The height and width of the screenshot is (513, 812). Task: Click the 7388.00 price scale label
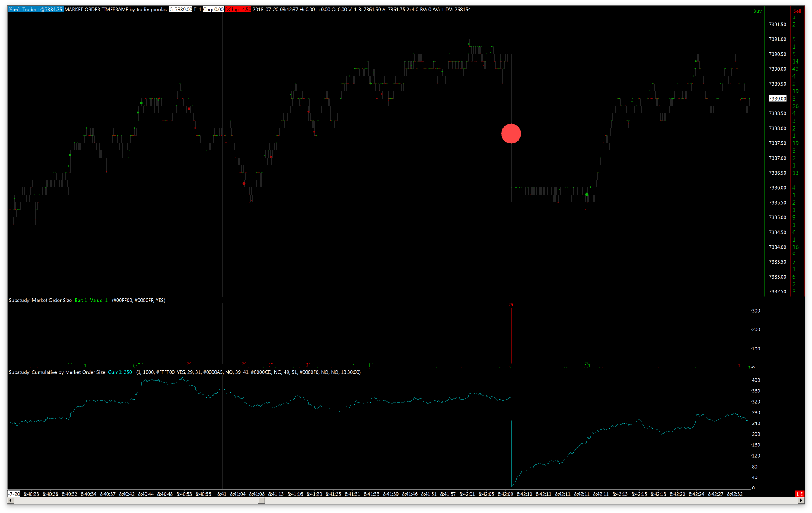(778, 128)
